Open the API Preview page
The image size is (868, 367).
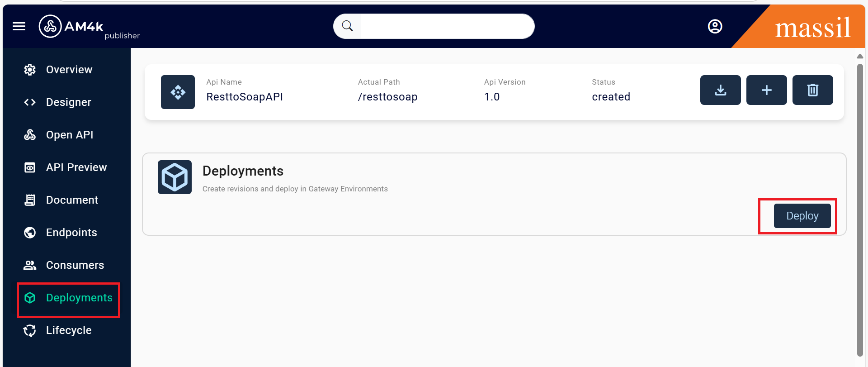click(76, 167)
